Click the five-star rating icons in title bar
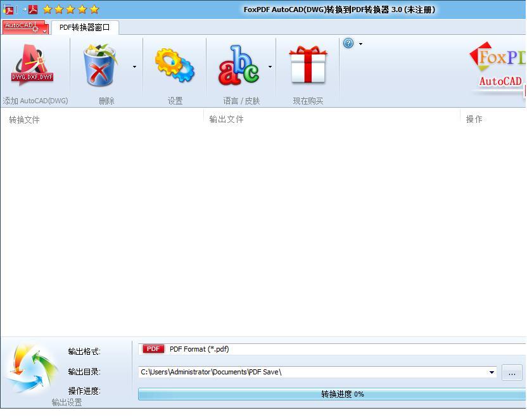527x420 pixels. (71, 10)
